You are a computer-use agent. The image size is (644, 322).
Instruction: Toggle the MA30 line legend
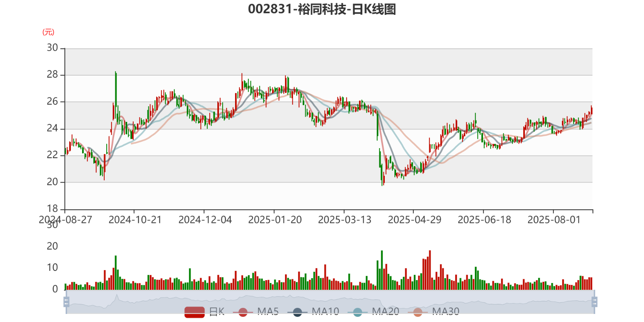coord(433,312)
